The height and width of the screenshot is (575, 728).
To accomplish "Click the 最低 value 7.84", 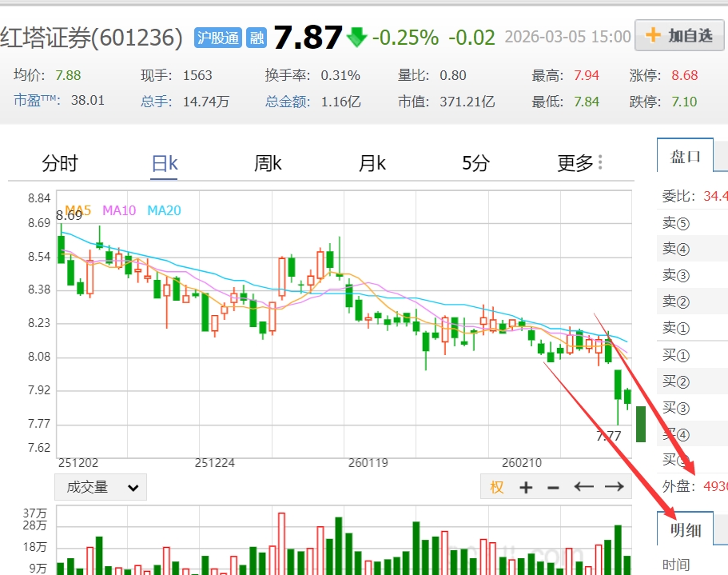I will [587, 102].
